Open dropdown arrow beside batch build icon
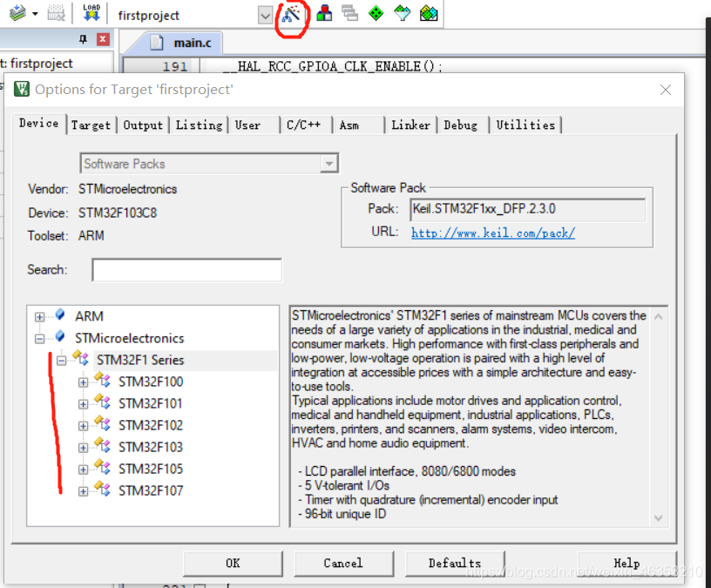This screenshot has width=711, height=588. [35, 14]
